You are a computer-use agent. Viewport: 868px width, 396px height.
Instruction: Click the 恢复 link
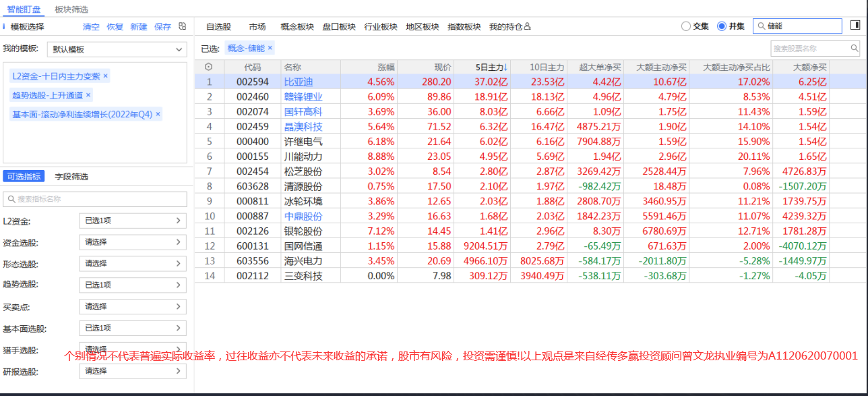(x=115, y=26)
